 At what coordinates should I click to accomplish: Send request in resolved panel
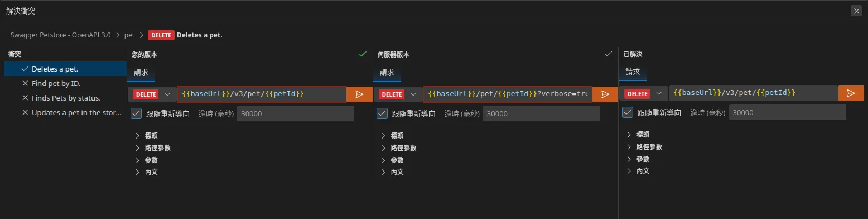pyautogui.click(x=851, y=93)
